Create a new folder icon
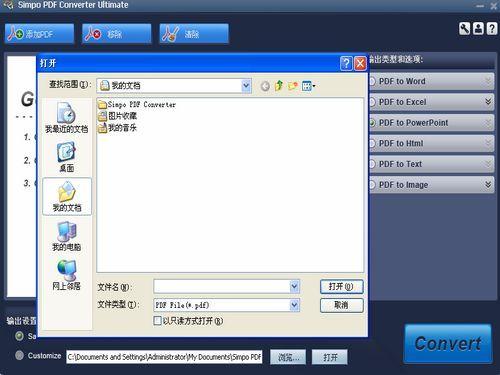500x375 pixels. click(x=293, y=86)
